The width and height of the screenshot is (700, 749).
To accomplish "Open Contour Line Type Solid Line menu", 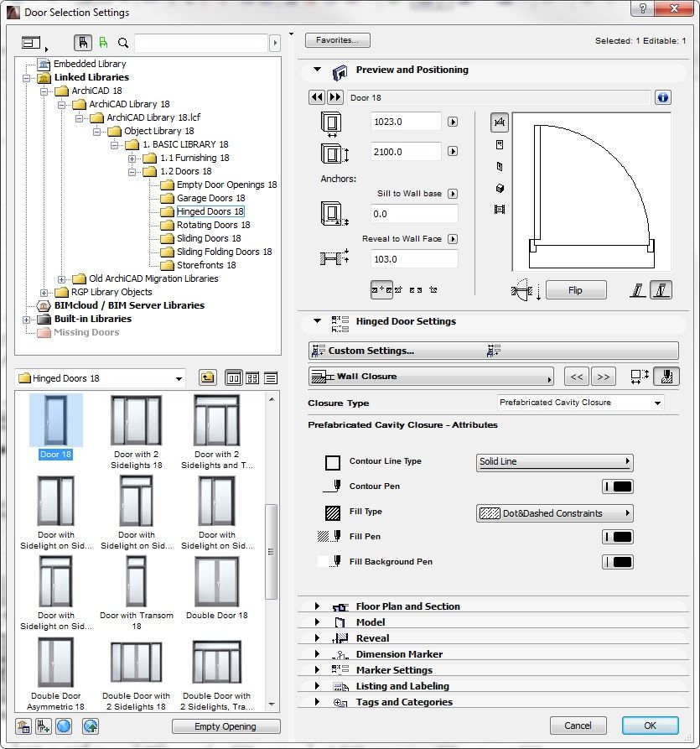I will click(554, 462).
